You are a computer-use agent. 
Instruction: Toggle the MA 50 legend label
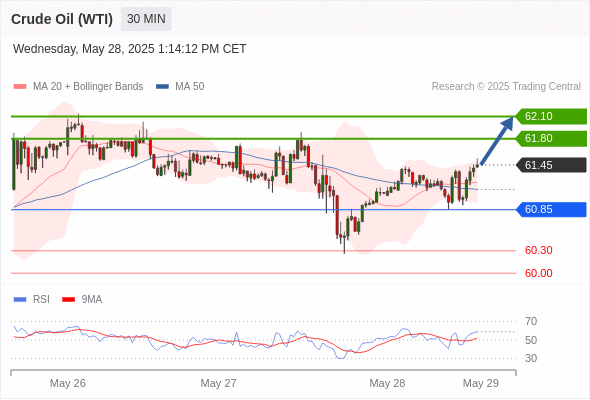click(x=190, y=87)
